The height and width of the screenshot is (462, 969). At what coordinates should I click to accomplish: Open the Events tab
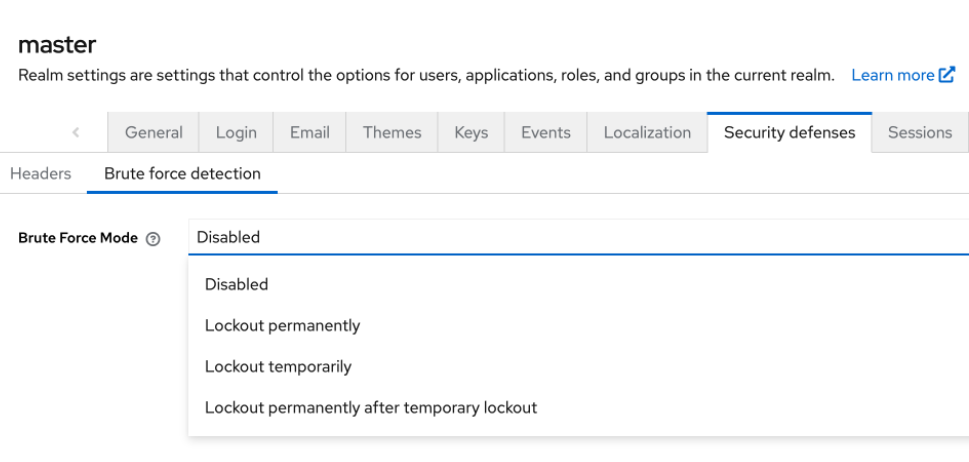click(x=546, y=132)
